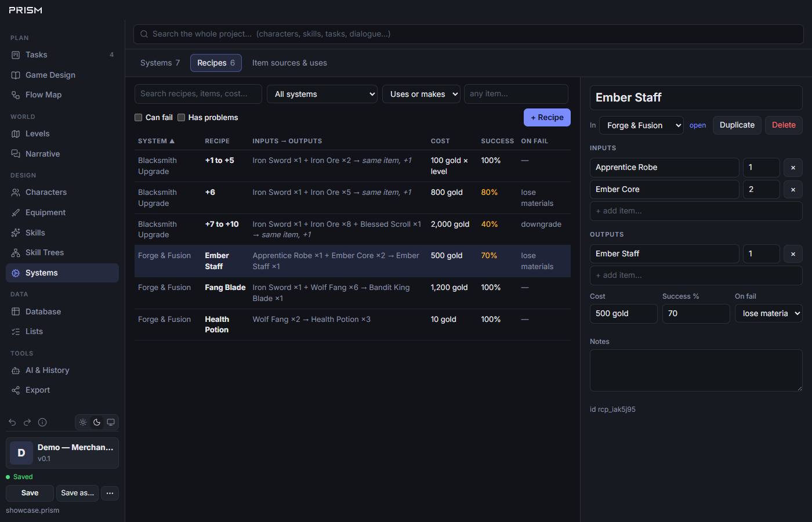Image resolution: width=812 pixels, height=522 pixels.
Task: Open the On fail dropdown
Action: [768, 313]
